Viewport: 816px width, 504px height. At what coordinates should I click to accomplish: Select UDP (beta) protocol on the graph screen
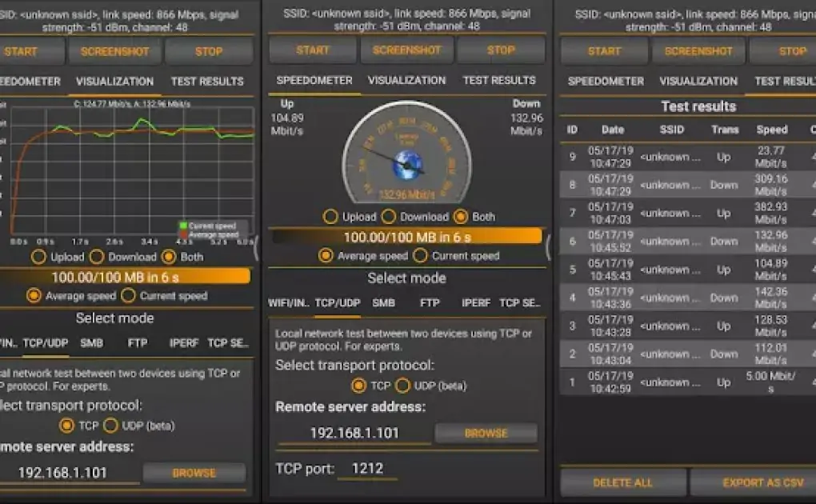110,426
